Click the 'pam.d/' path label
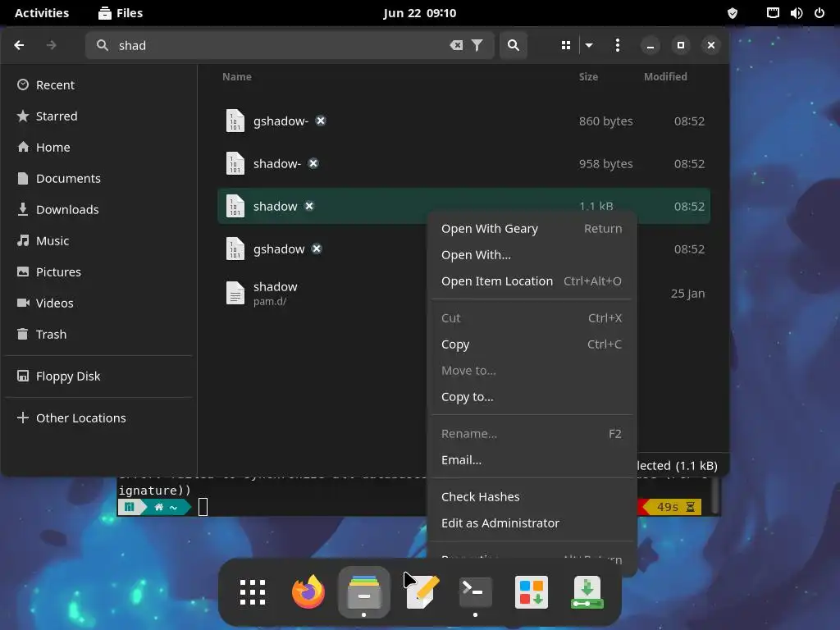Image resolution: width=840 pixels, height=630 pixels. (270, 302)
